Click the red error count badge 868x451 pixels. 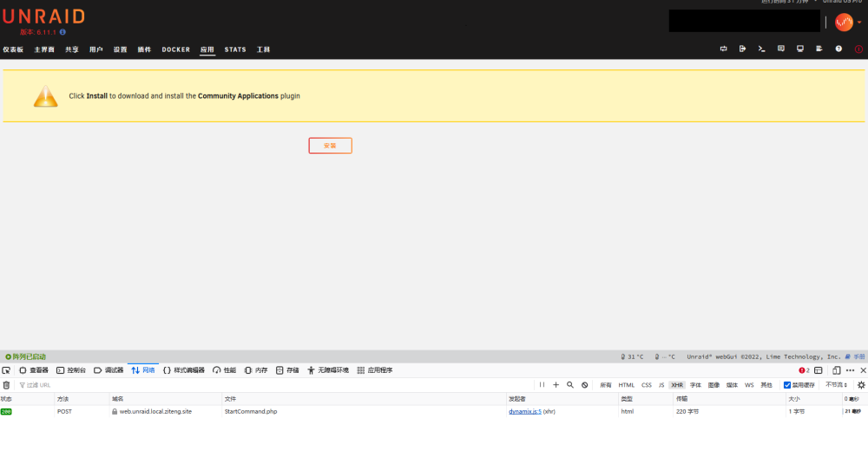(x=804, y=370)
